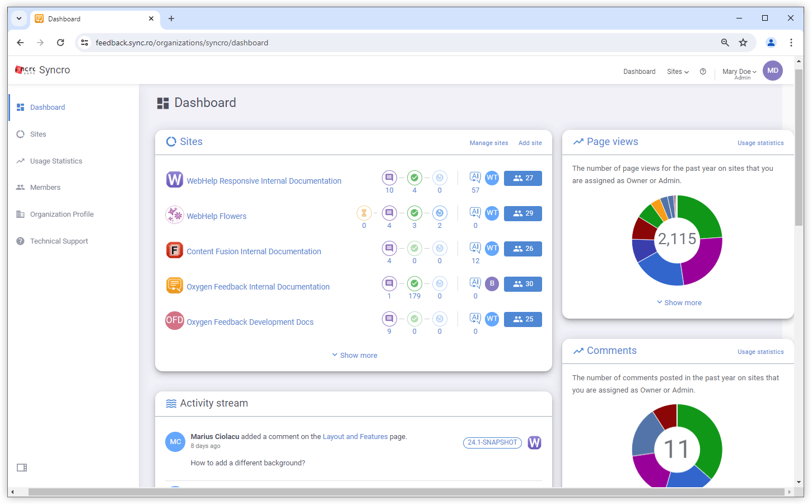Open Oxygen Feedback Internal Documentation site
This screenshot has width=812, height=504.
[258, 287]
